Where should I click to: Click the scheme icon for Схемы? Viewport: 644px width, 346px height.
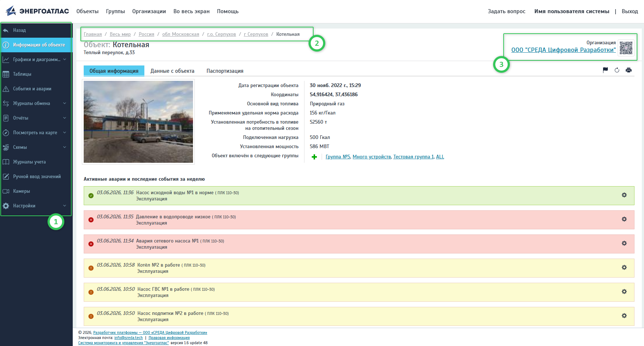coord(6,147)
